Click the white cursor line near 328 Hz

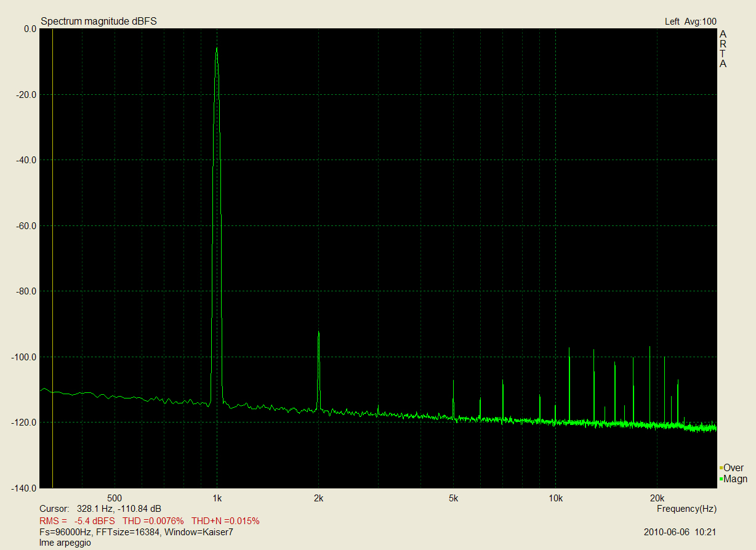[x=52, y=258]
